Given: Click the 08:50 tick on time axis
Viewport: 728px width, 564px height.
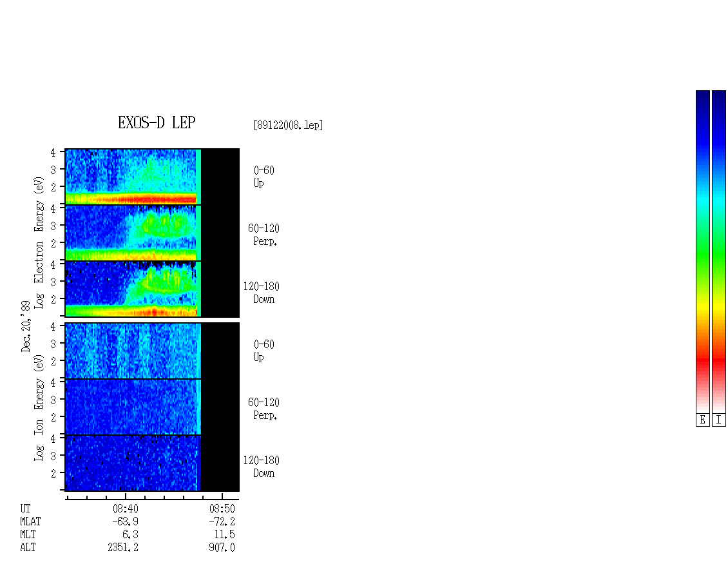Looking at the screenshot, I should pos(222,496).
